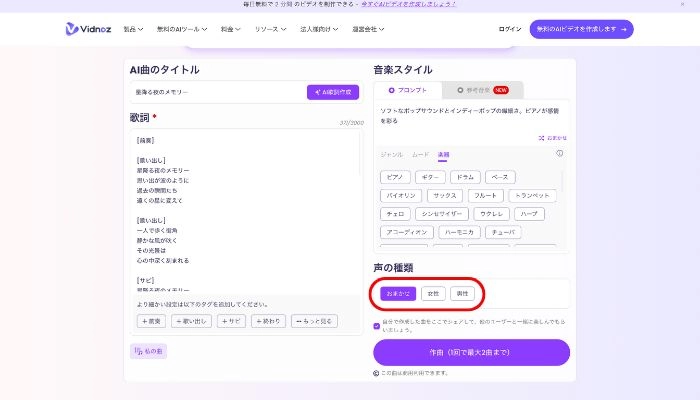This screenshot has width=700, height=400.
Task: Switch to the 楽器 tab
Action: [443, 154]
